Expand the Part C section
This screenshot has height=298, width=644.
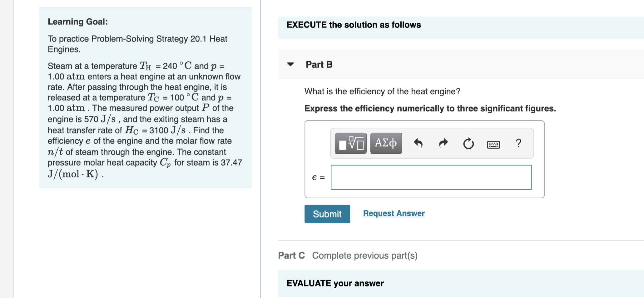coord(291,256)
